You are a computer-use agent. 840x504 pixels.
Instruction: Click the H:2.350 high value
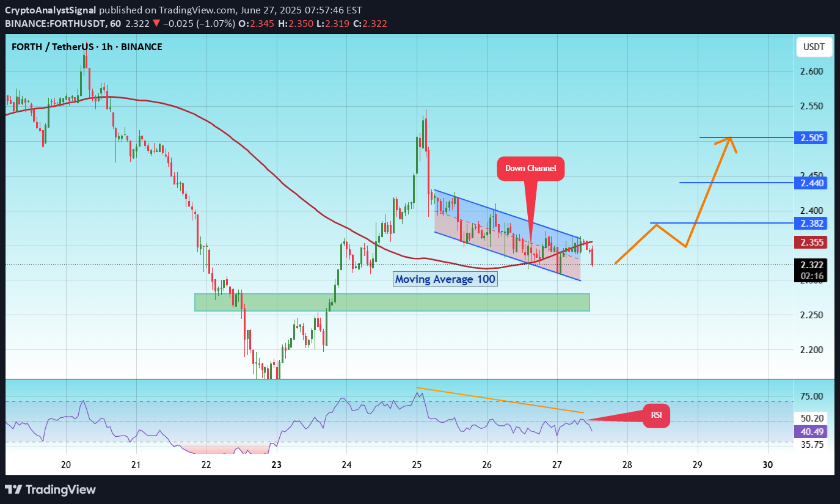pos(296,24)
